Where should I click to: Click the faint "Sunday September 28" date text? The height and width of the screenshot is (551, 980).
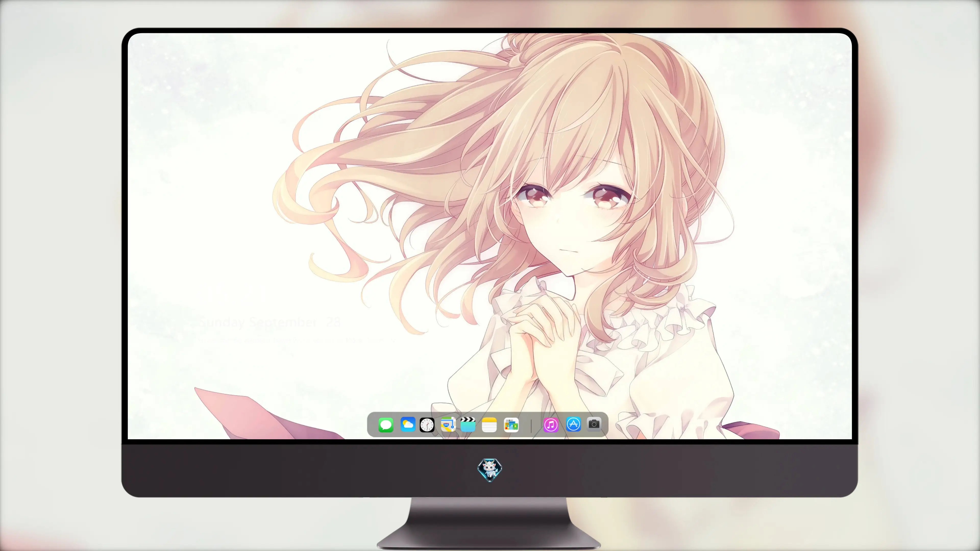tap(270, 322)
